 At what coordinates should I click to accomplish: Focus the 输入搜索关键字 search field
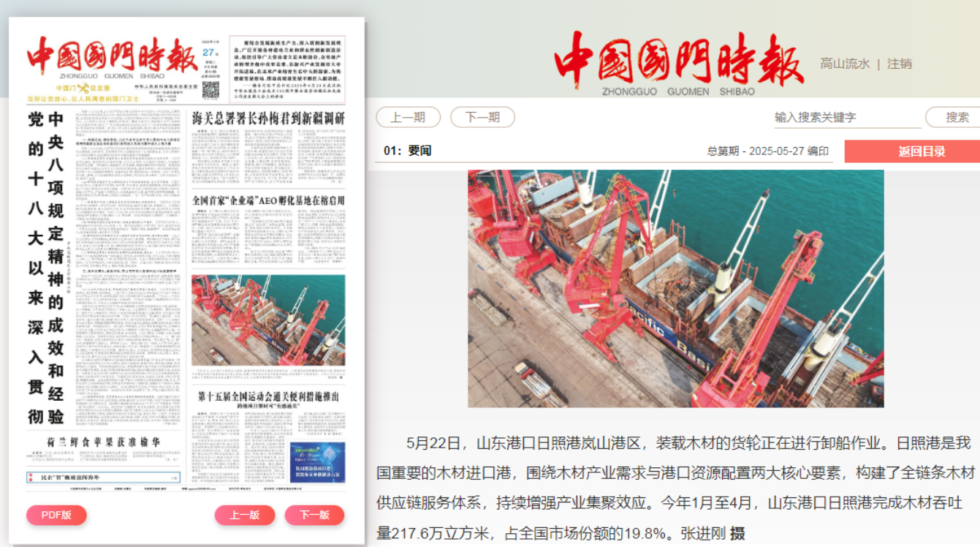[x=847, y=117]
